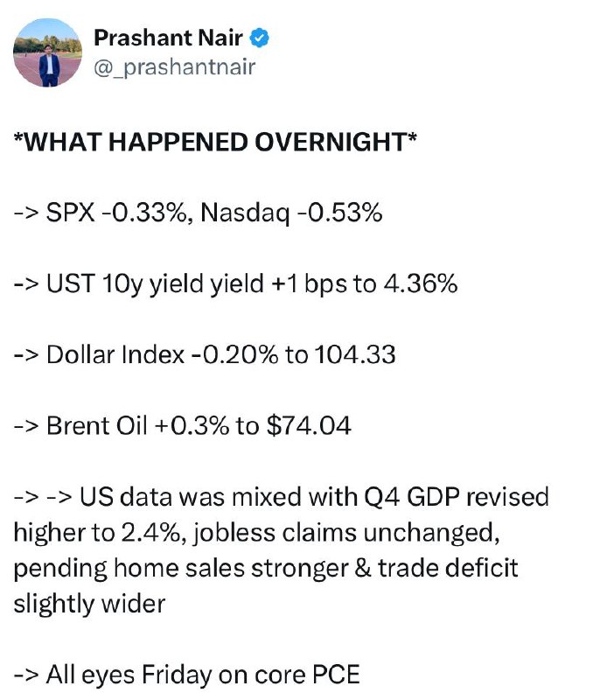Click the 104.33 dollar index value
This screenshot has width=600, height=700.
pyautogui.click(x=355, y=354)
